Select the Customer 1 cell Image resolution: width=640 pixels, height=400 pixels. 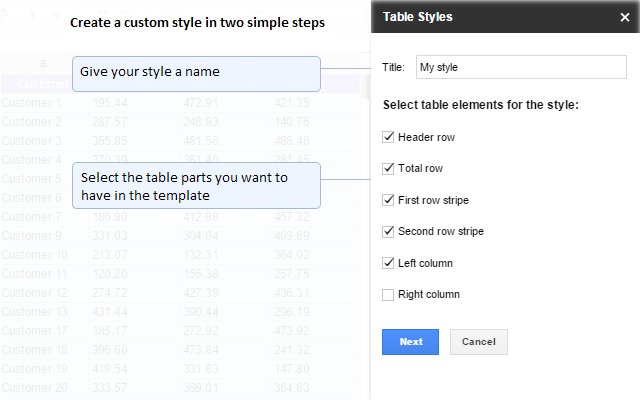click(32, 103)
